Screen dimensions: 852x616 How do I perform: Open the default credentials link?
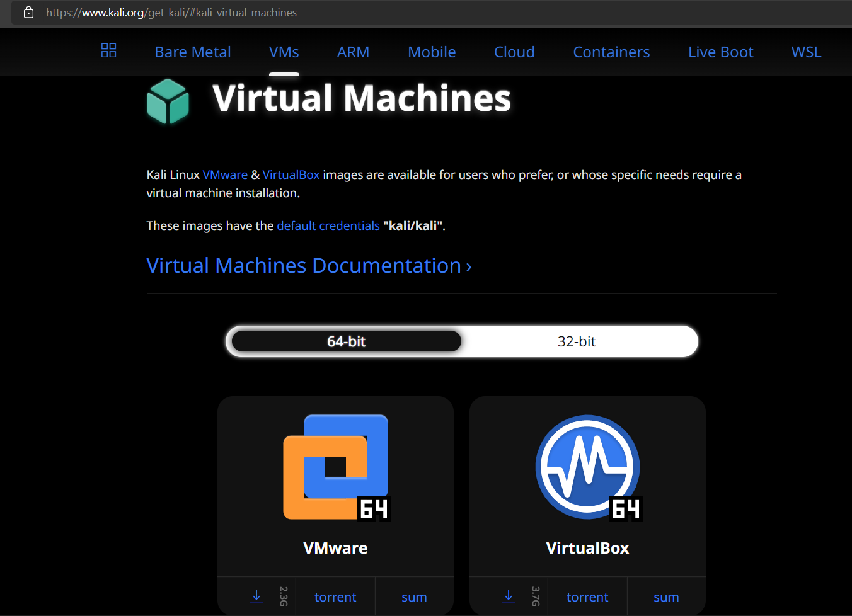[x=328, y=226]
